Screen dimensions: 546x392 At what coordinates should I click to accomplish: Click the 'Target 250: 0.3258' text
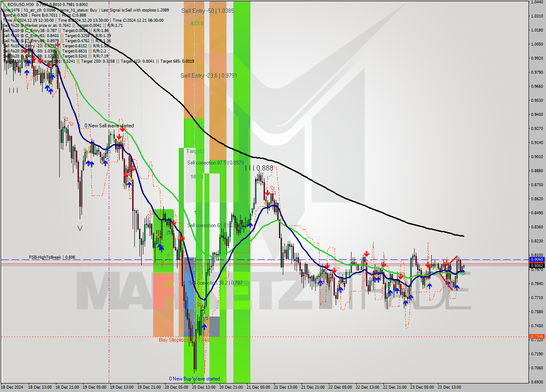click(98, 61)
